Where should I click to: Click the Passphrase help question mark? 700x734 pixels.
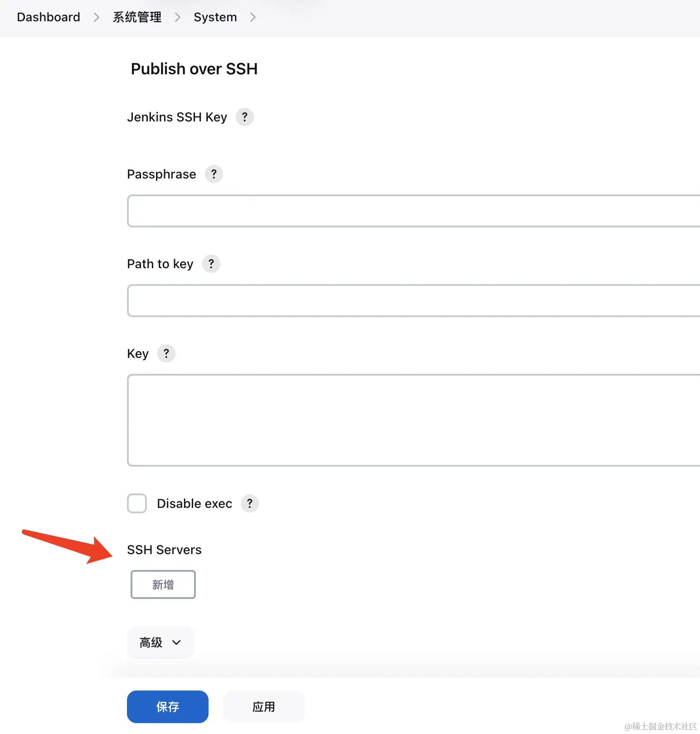(x=214, y=174)
